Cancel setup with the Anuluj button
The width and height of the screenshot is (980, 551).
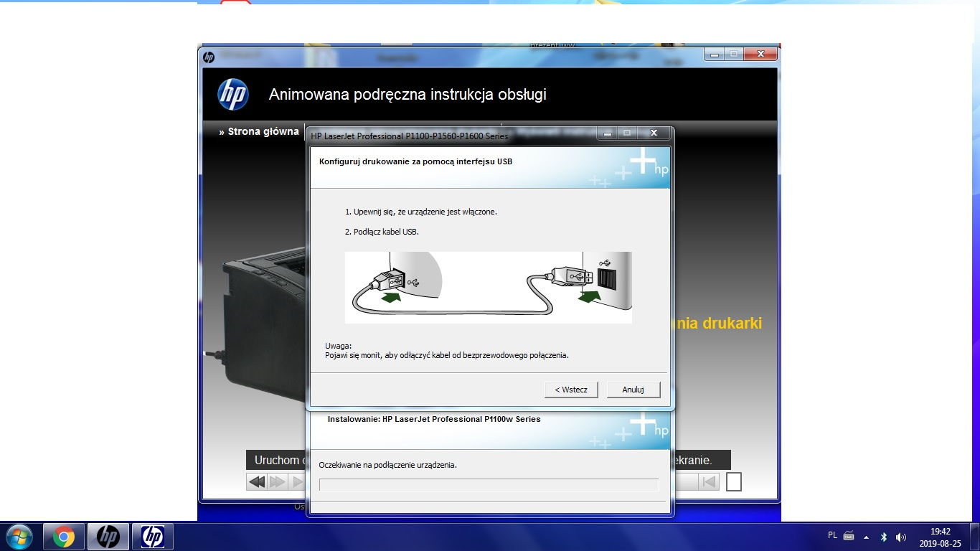633,390
